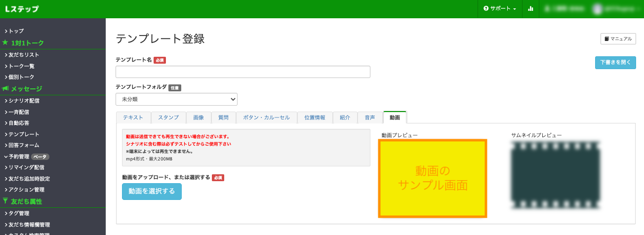Focus the テンプレート名 input field
This screenshot has height=235, width=644.
(242, 72)
